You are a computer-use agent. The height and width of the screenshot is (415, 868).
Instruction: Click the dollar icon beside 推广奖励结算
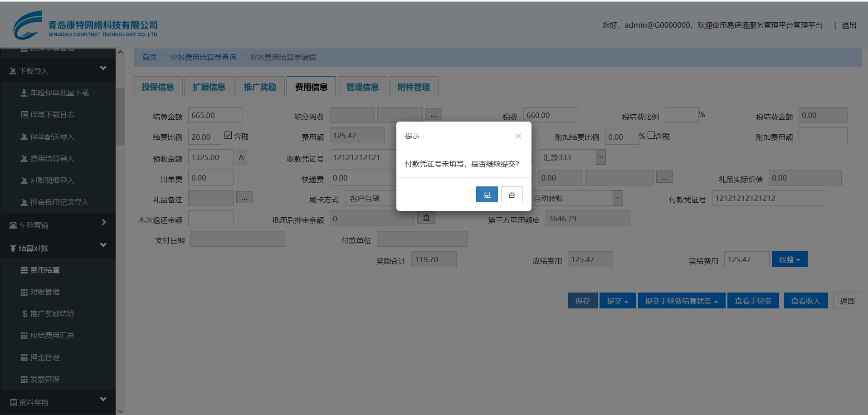pyautogui.click(x=24, y=314)
